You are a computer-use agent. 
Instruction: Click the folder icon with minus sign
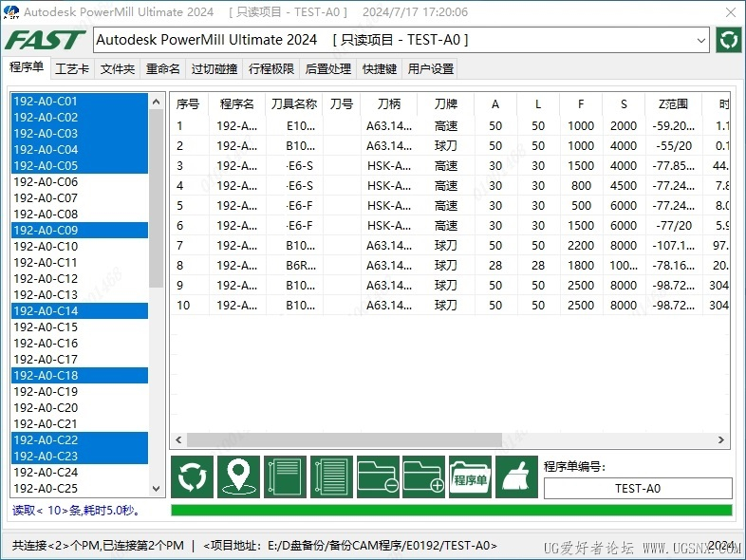[x=378, y=477]
